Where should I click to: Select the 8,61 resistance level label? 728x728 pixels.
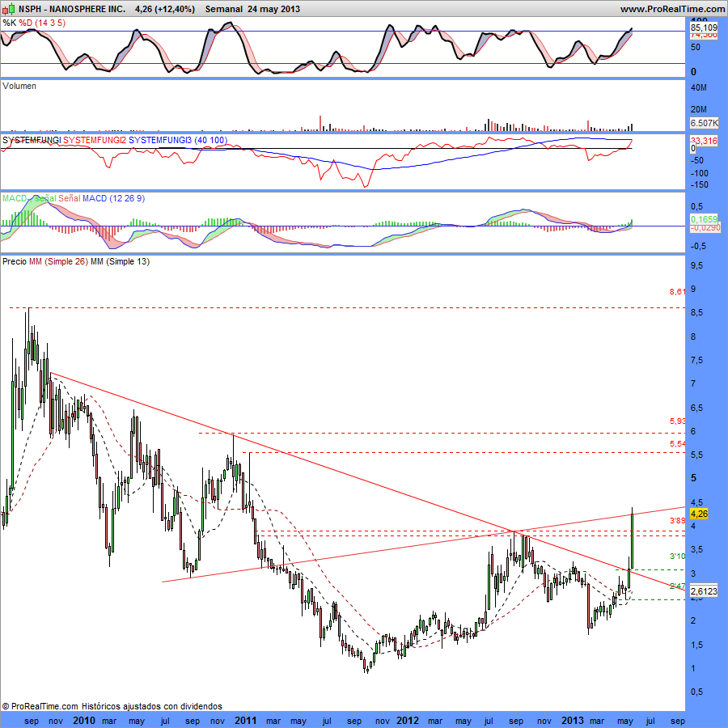677,291
